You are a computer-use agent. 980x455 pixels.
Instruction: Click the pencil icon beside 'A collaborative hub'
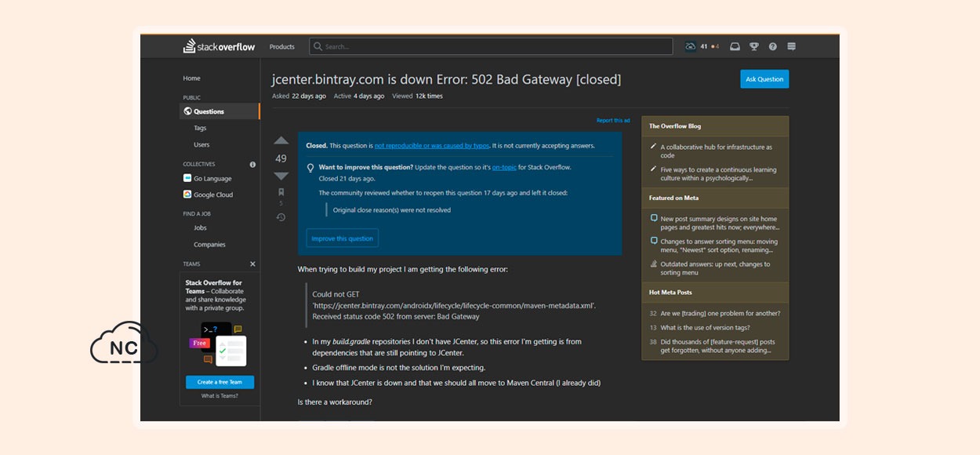coord(653,147)
